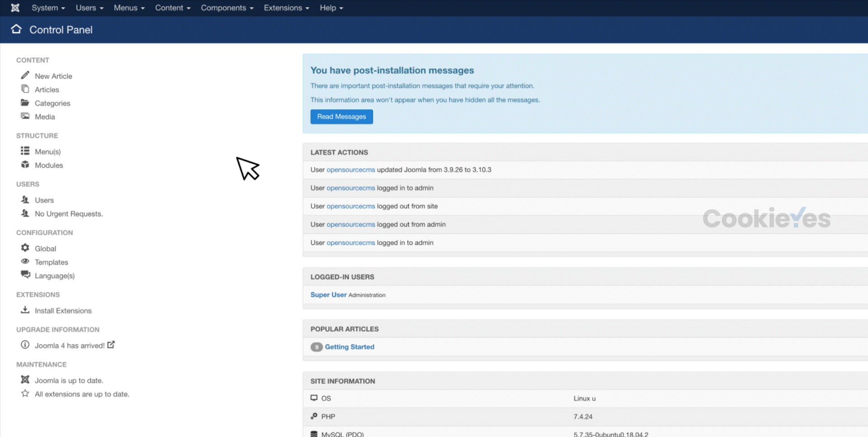Click Joomla 4 has arrived link
Screen dimensions: 868x437
pyautogui.click(x=70, y=346)
